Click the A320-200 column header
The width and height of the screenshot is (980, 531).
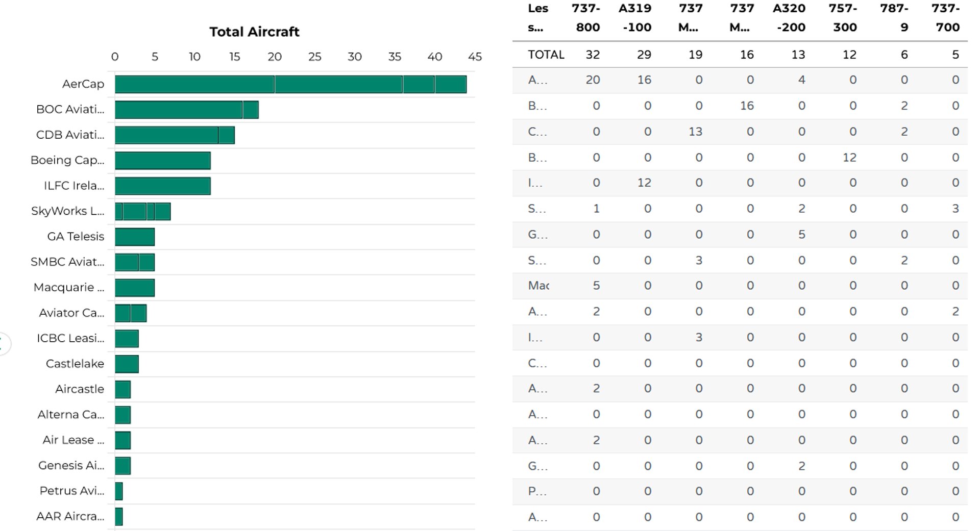point(789,18)
